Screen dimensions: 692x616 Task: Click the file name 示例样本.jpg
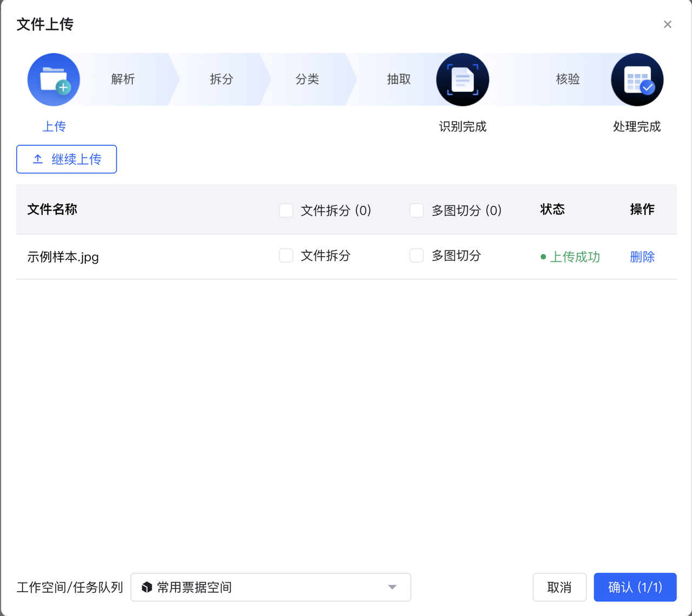coord(63,257)
